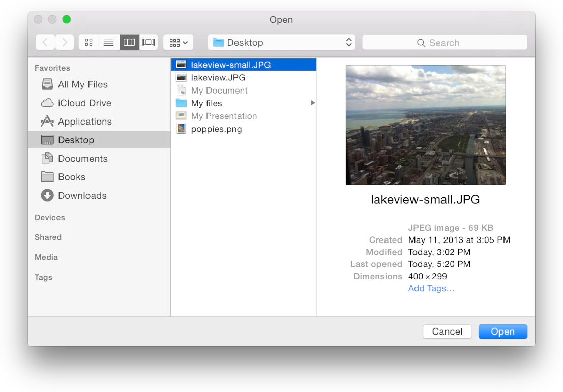
Task: Click the lakeview-small.JPG preview title
Action: point(425,200)
